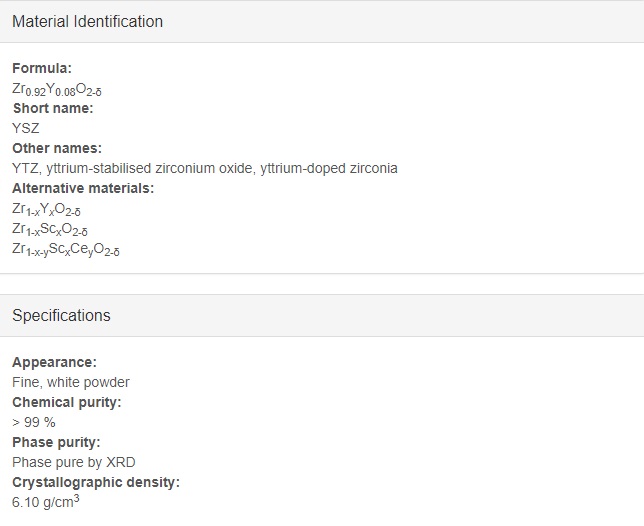Click the Fine, white powder text
644x526 pixels.
(71, 382)
